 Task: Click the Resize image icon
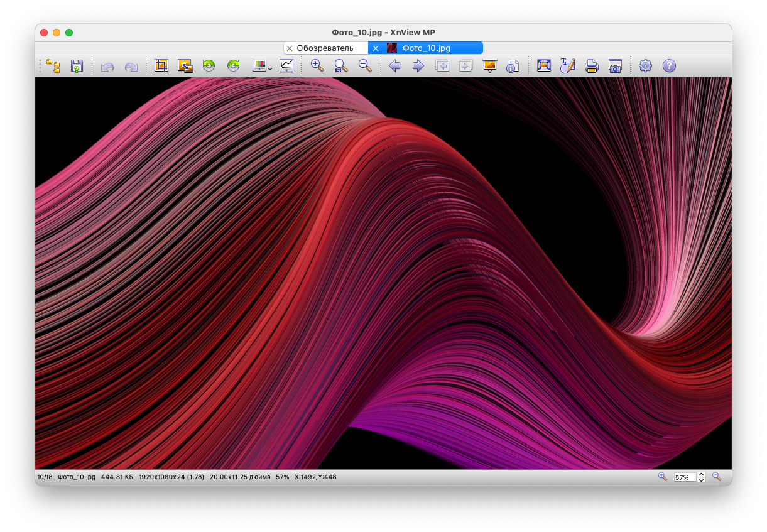185,66
